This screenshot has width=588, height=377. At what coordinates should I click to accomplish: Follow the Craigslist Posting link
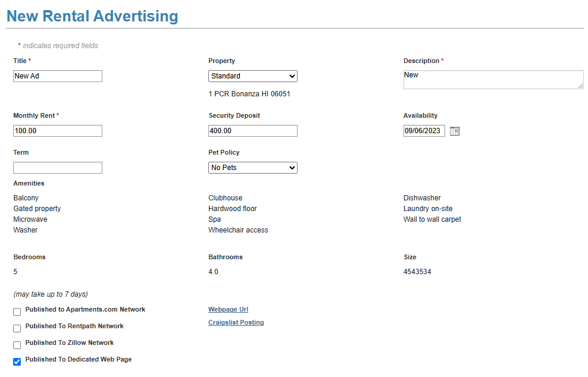pos(236,322)
